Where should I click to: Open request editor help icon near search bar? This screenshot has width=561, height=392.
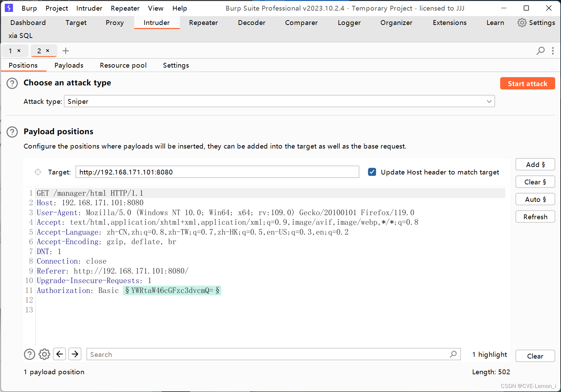tap(30, 354)
